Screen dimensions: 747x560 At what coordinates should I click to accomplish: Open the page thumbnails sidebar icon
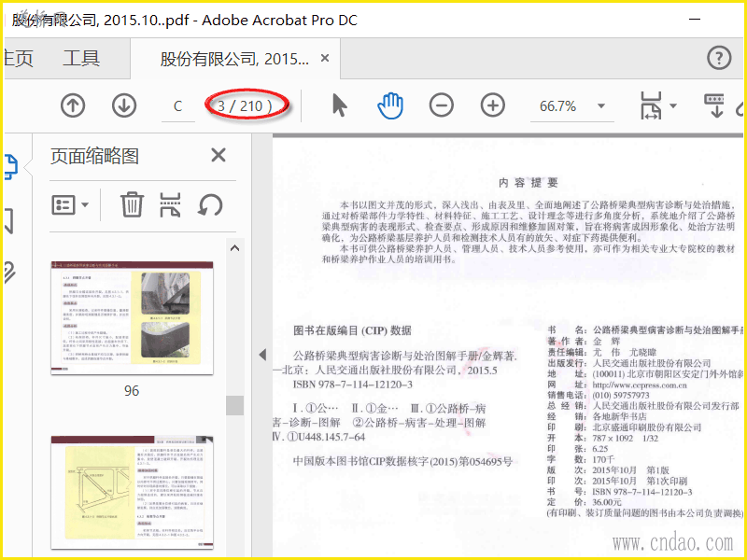[x=11, y=167]
